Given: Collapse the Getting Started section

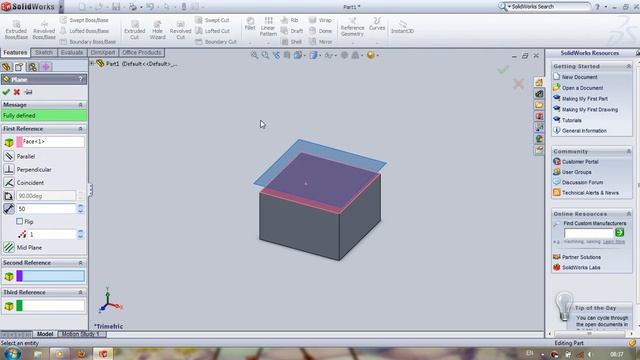Looking at the screenshot, I should [x=629, y=66].
